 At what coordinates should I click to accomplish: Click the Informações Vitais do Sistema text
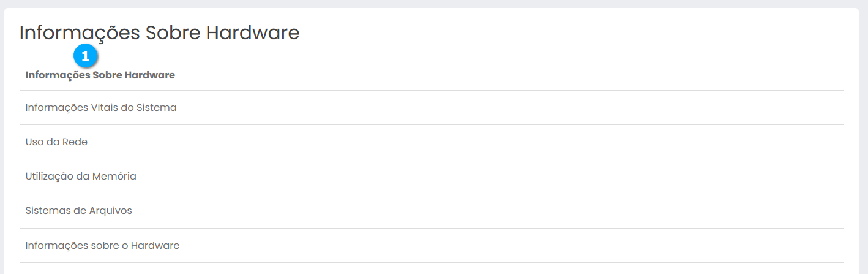click(x=101, y=108)
